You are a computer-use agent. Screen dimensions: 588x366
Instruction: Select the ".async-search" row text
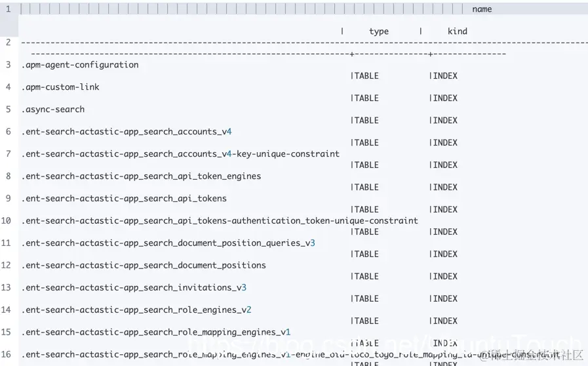pyautogui.click(x=53, y=110)
